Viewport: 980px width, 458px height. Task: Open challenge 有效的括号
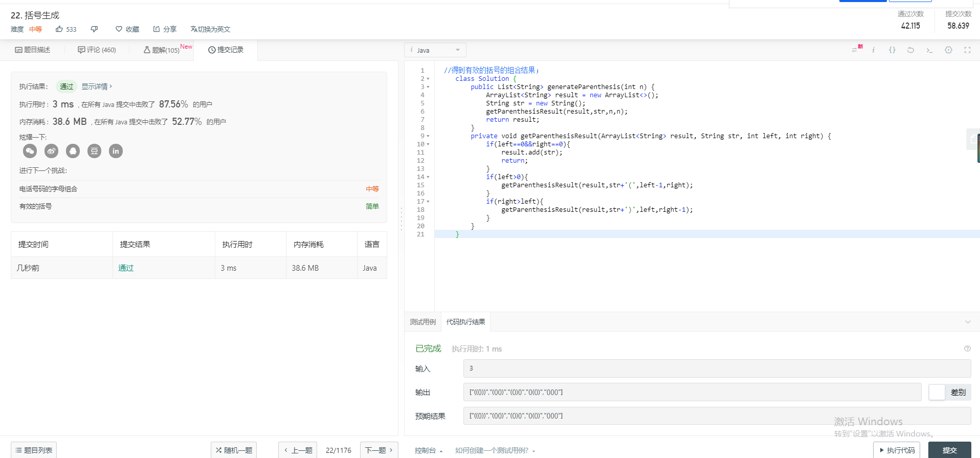pos(35,206)
